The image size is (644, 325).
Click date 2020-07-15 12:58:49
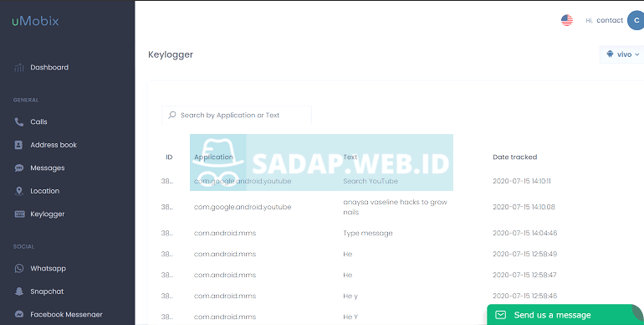525,255
